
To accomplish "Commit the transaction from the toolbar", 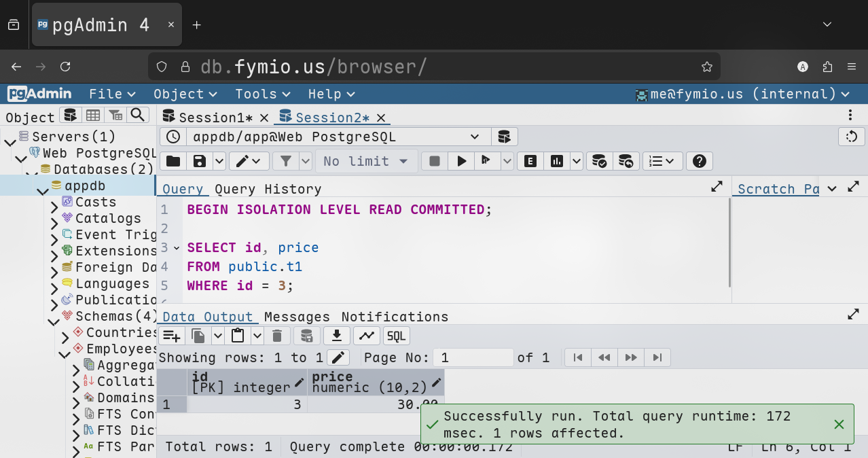I will [x=599, y=161].
